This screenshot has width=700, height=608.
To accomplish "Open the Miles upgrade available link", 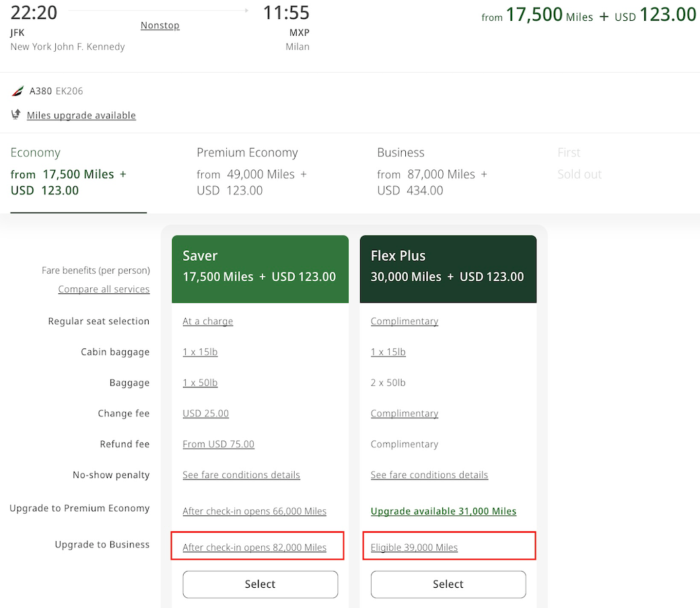I will (81, 116).
